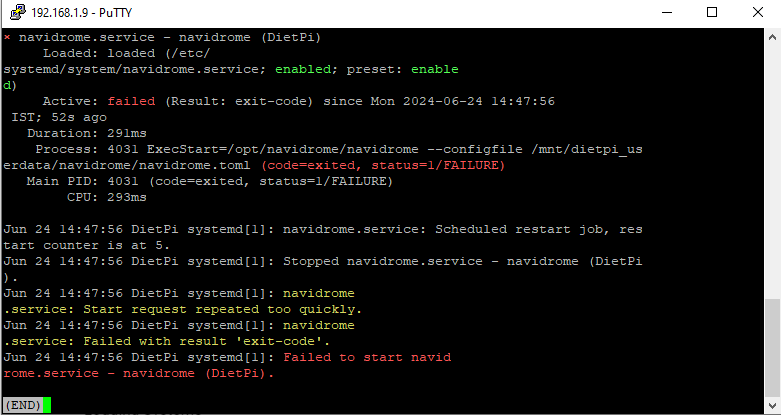This screenshot has height=415, width=781.
Task: Click the 192.168.1.9 - PuTTY title text
Action: [82, 13]
